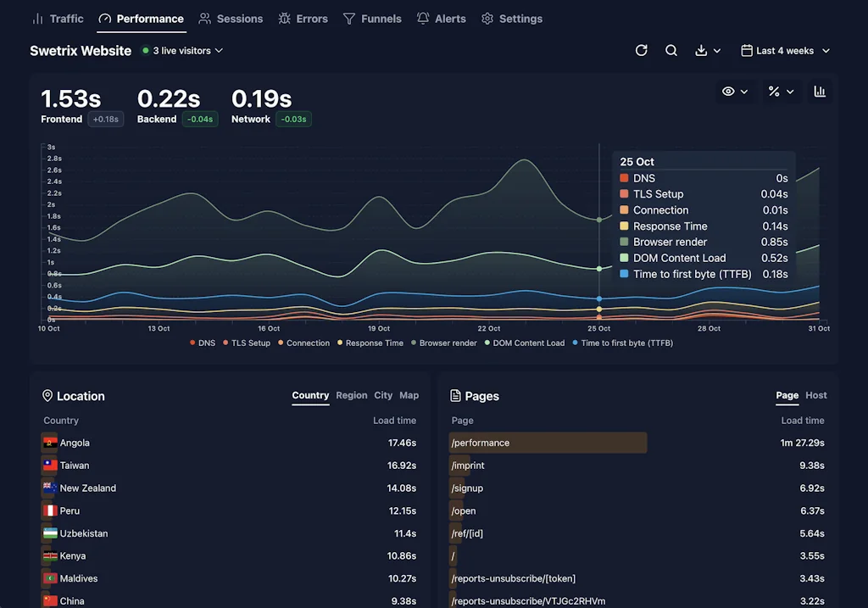Click the refresh data icon
This screenshot has height=608, width=868.
pos(642,51)
